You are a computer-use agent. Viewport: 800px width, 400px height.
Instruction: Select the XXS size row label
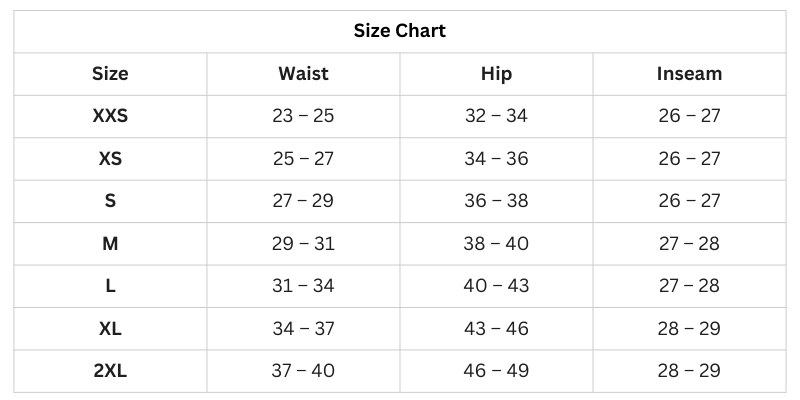coord(110,116)
